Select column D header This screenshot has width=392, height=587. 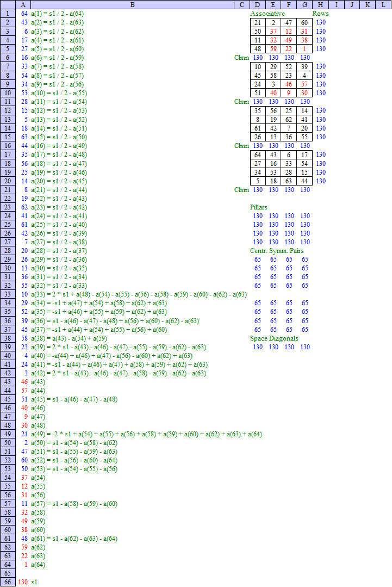coord(257,4)
